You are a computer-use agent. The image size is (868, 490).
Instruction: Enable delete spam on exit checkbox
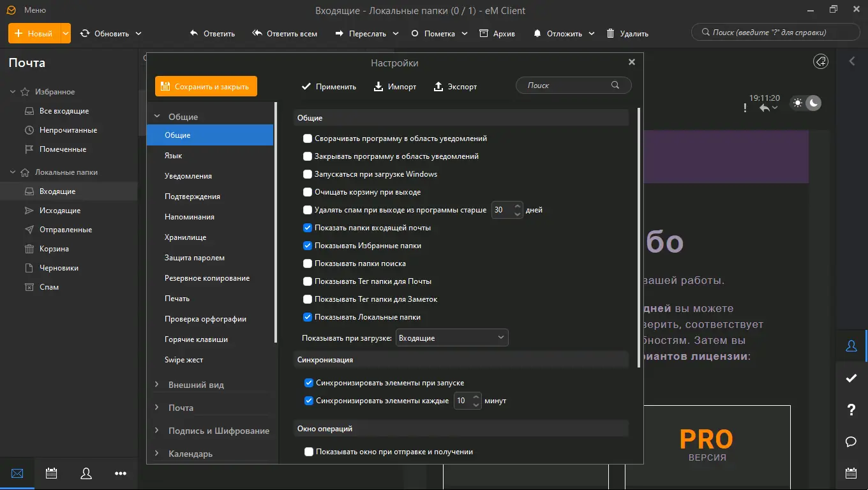[308, 210]
